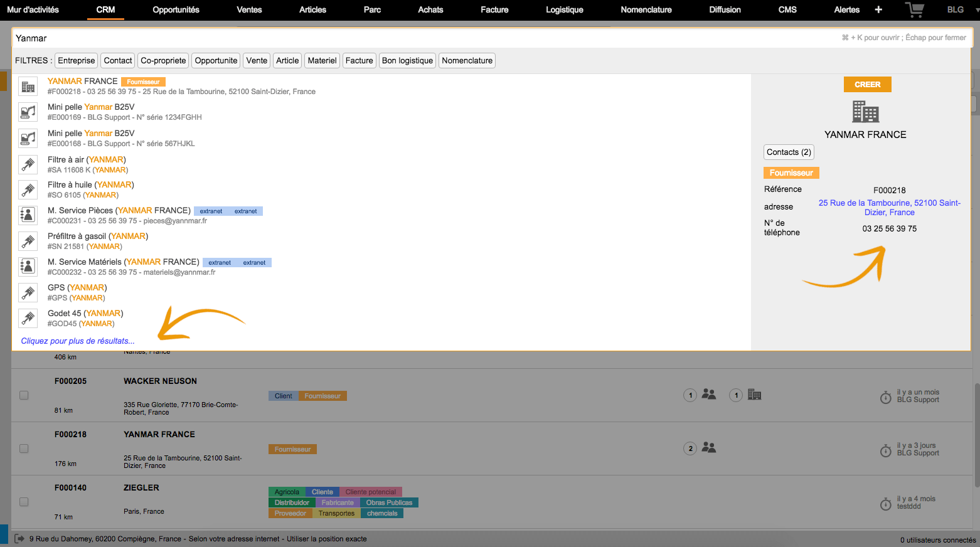Click excavator icon for serial 1234FGHH
This screenshot has height=547, width=980.
coord(28,112)
